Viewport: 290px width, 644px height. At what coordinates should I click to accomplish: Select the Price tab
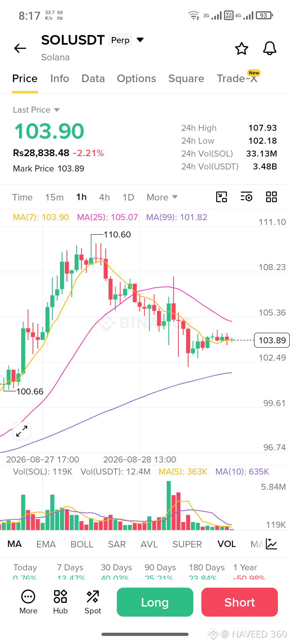tap(25, 78)
